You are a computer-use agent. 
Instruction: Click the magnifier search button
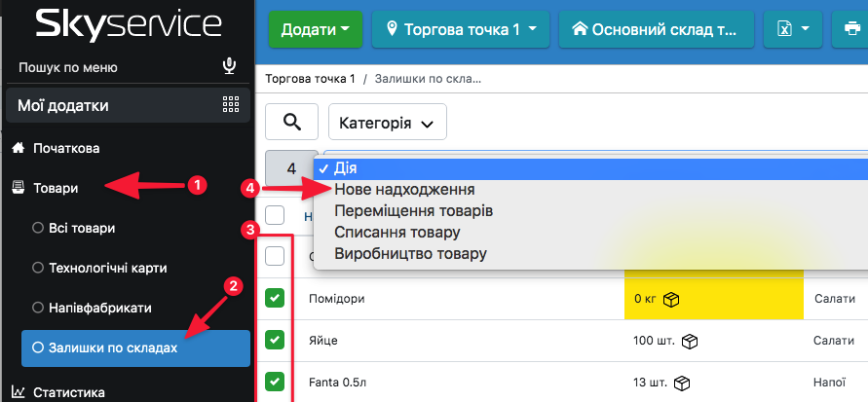click(291, 123)
